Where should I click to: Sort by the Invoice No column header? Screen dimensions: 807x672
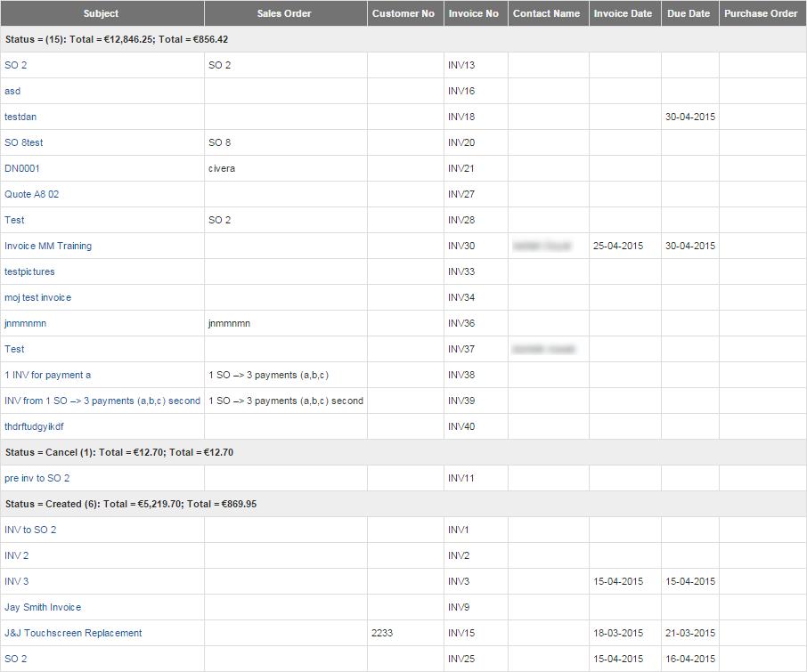(x=473, y=13)
